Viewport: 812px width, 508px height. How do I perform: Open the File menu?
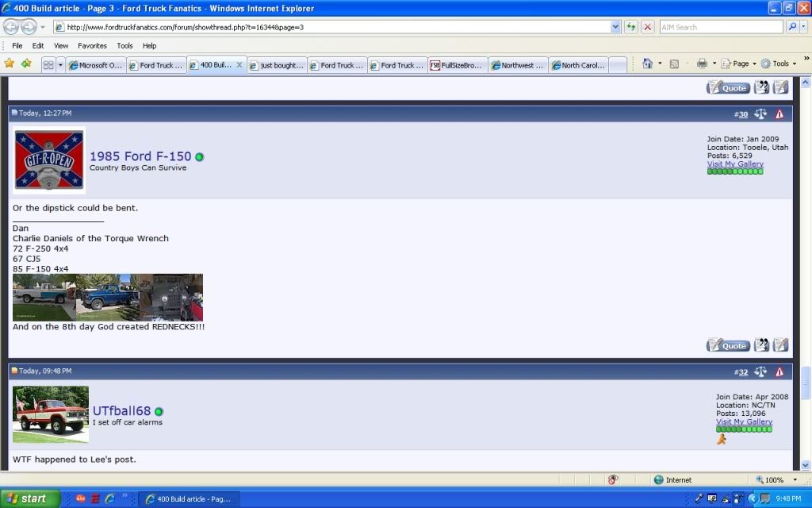[x=17, y=45]
